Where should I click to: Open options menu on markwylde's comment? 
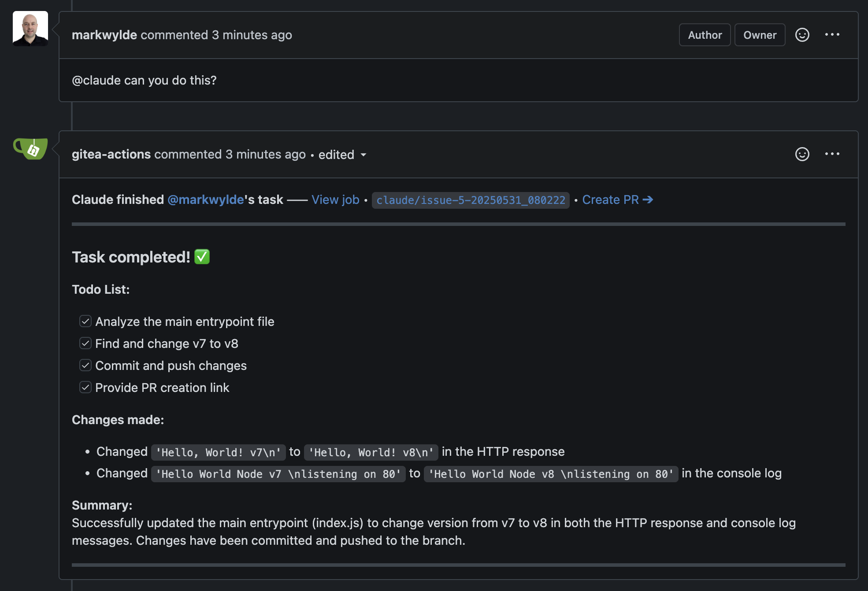pyautogui.click(x=832, y=35)
